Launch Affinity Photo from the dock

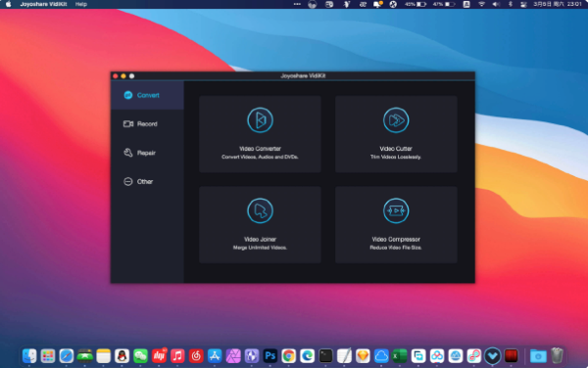click(x=233, y=355)
